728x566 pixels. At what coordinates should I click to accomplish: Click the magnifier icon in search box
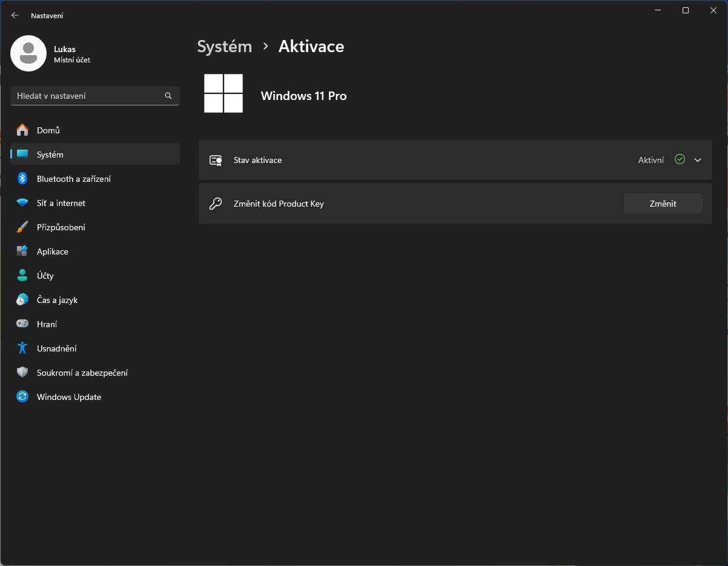point(168,96)
